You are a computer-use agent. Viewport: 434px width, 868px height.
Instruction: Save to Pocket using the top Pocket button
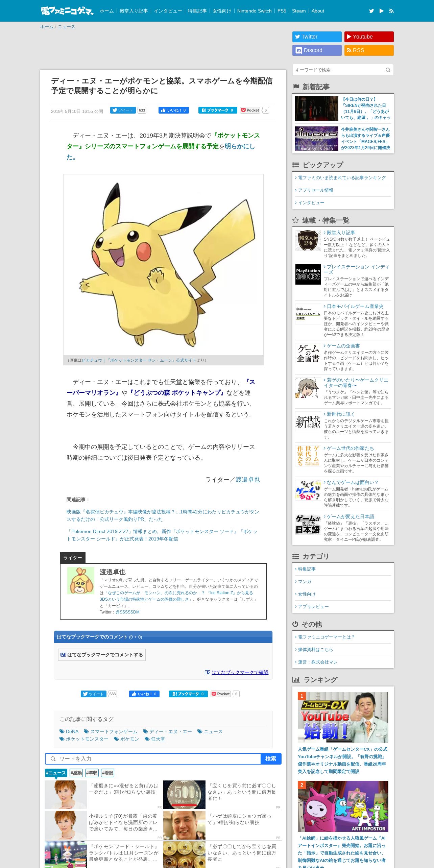point(250,110)
